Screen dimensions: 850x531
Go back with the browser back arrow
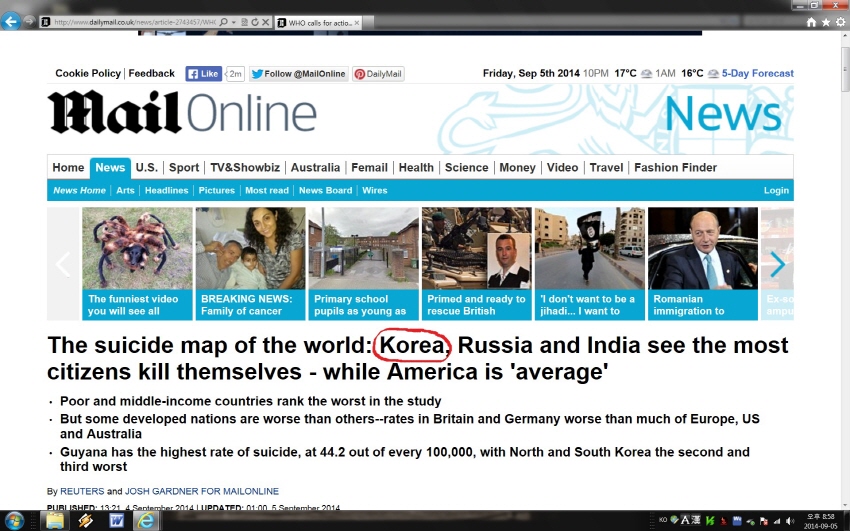coord(10,22)
